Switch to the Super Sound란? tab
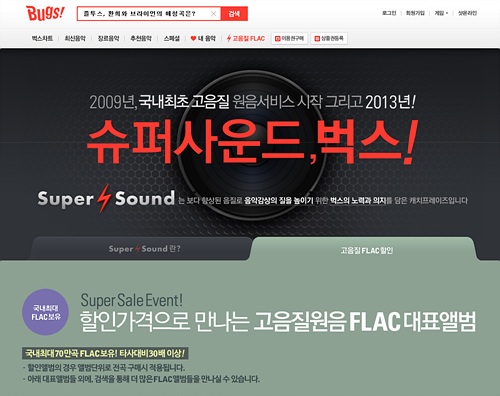 point(144,249)
